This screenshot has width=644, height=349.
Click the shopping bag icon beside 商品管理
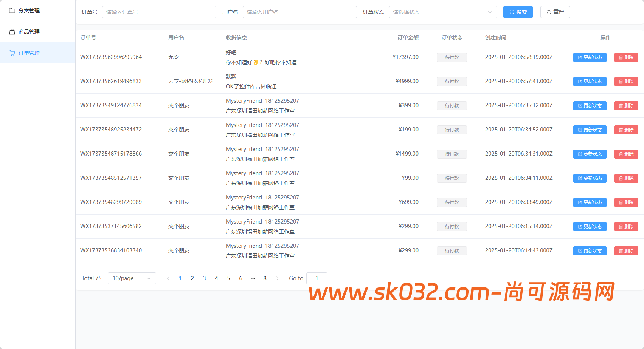tap(11, 31)
